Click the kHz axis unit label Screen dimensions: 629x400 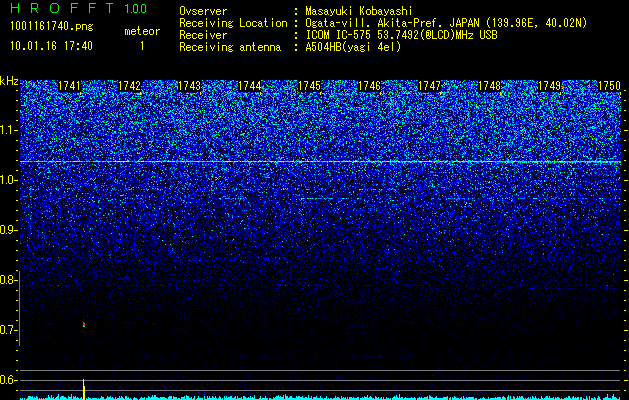(x=9, y=81)
